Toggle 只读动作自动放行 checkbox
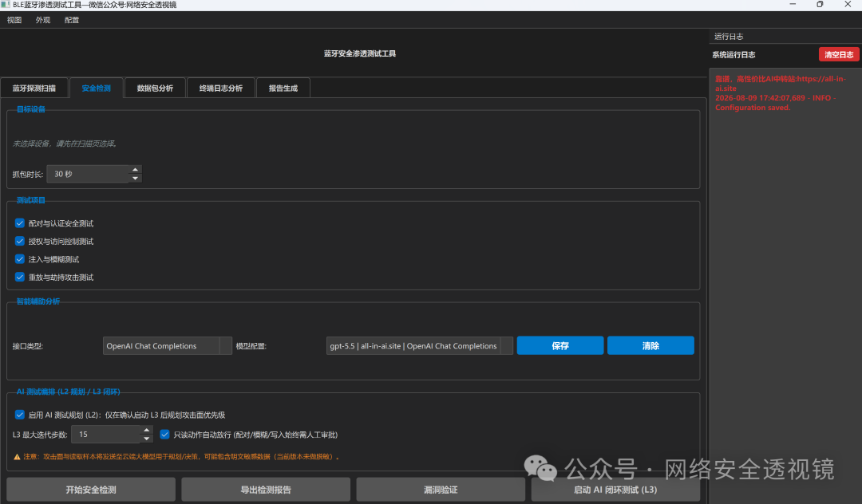The width and height of the screenshot is (862, 504). pos(164,435)
